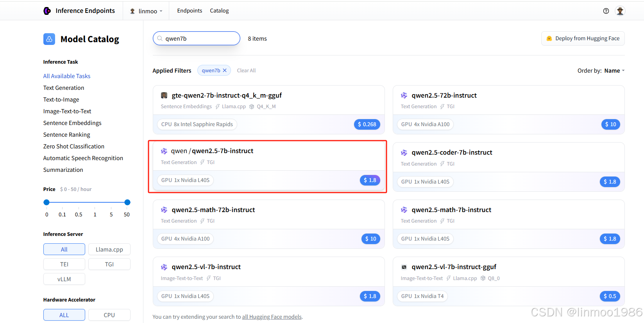Open the qwen2.5-coder-7b-instruct card title
The image size is (644, 323).
(452, 152)
